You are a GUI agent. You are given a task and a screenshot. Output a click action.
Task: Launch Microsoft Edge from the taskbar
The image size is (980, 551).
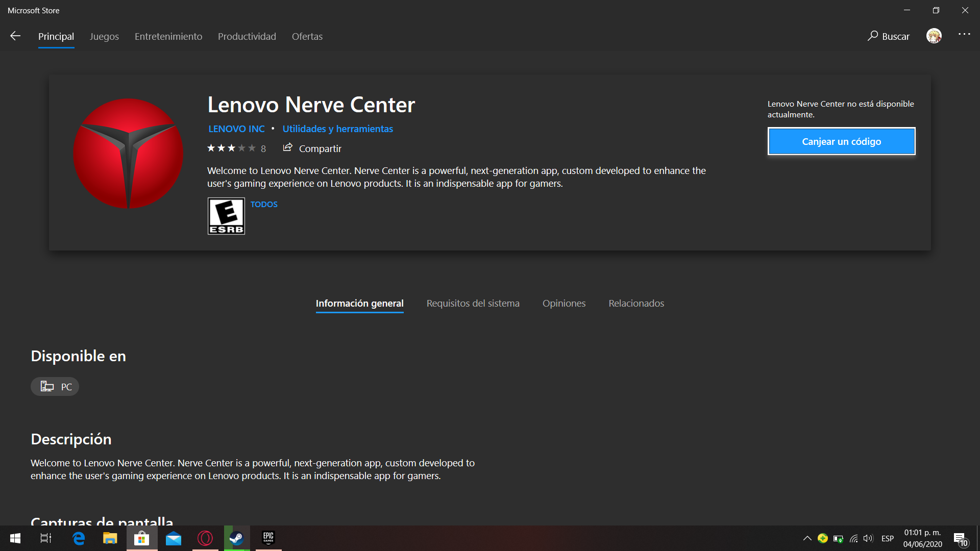79,538
